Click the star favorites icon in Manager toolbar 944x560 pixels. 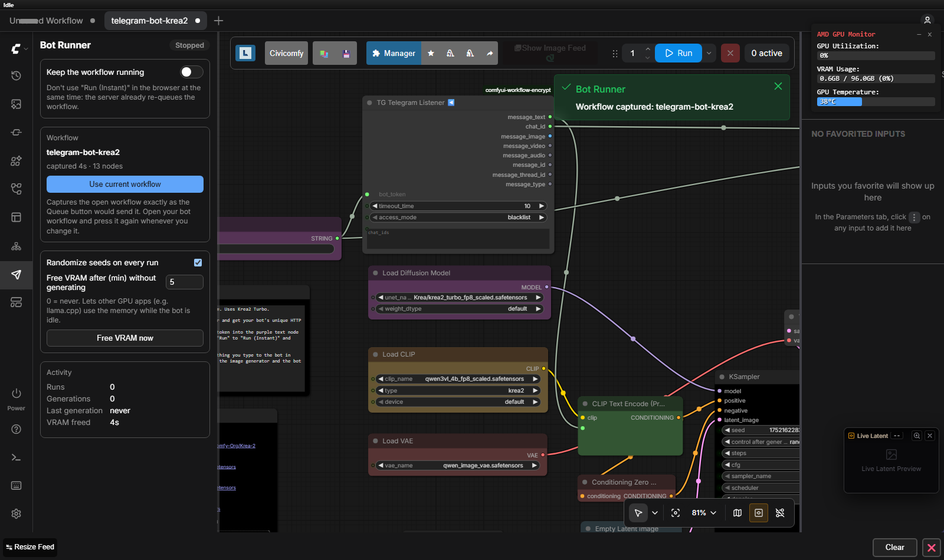pyautogui.click(x=431, y=53)
